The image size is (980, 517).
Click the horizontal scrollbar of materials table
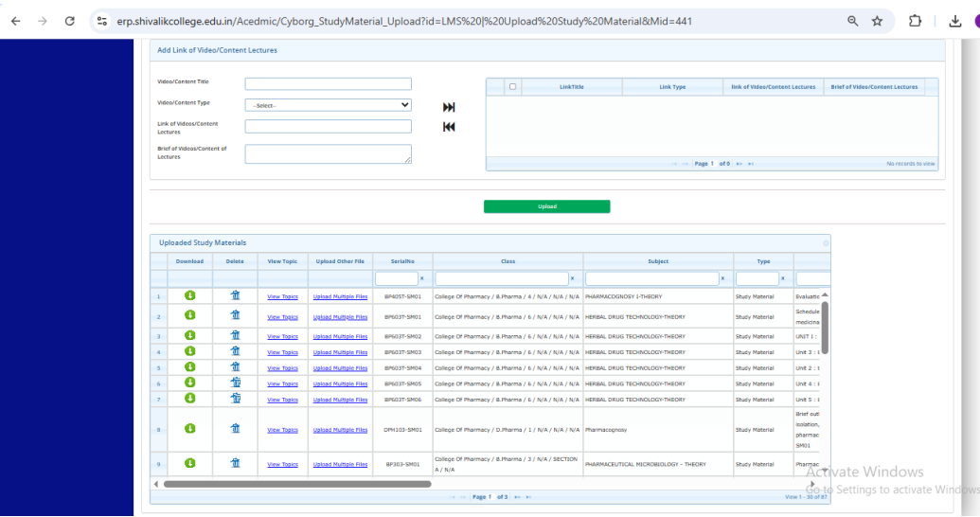[296, 484]
